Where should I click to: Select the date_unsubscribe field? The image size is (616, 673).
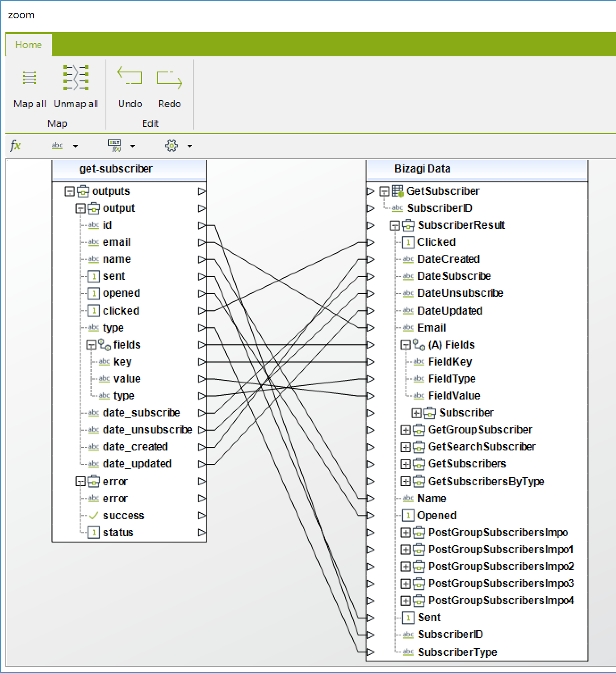click(147, 430)
